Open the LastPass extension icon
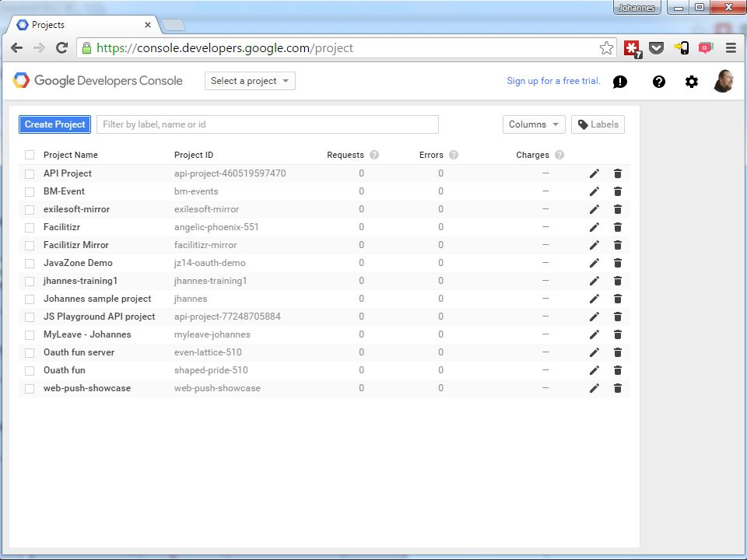 point(632,48)
